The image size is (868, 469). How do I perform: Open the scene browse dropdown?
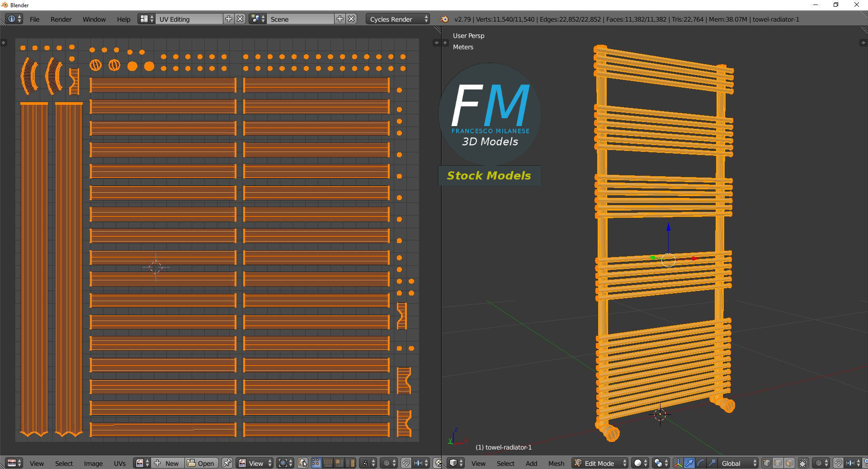(258, 19)
